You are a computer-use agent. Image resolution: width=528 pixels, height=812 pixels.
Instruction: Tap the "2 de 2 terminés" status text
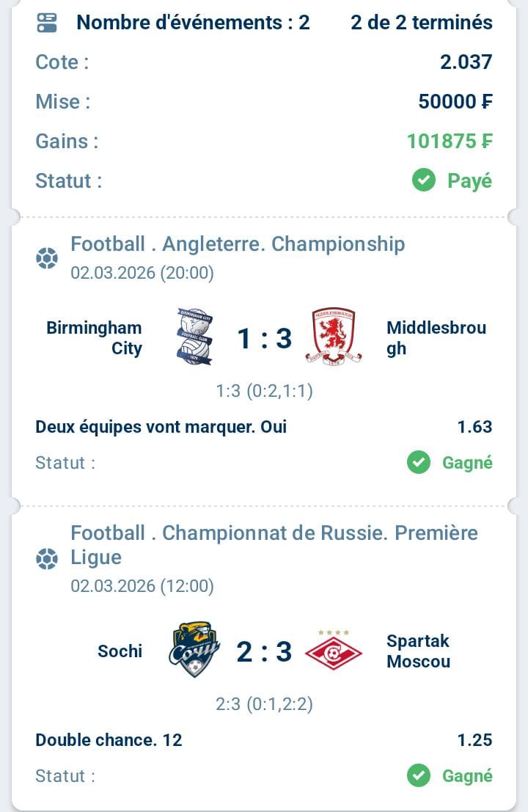tap(421, 23)
